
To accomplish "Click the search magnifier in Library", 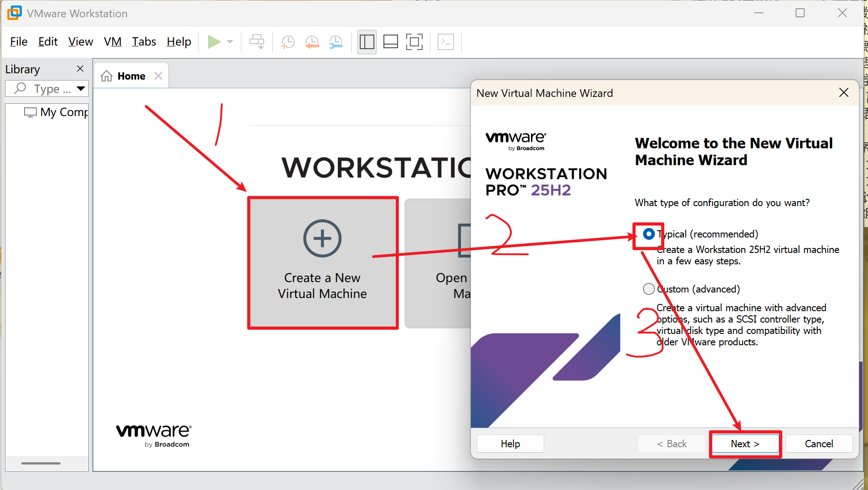I will click(20, 88).
